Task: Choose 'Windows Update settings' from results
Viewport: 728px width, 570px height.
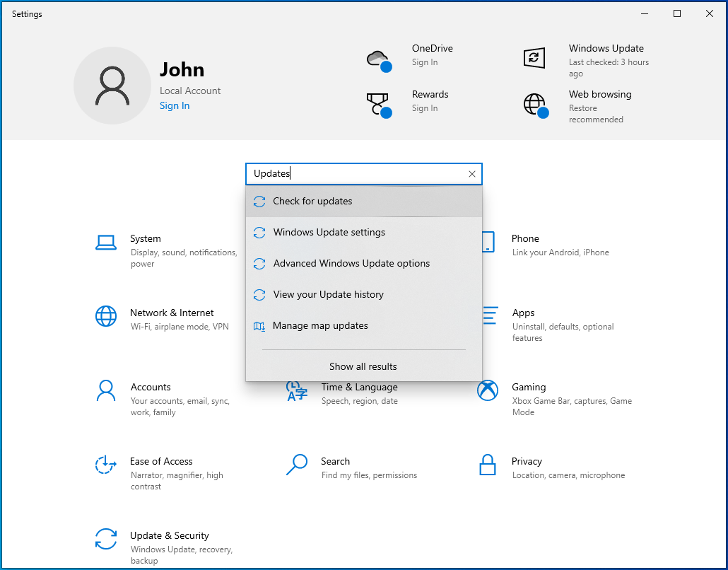Action: [329, 233]
